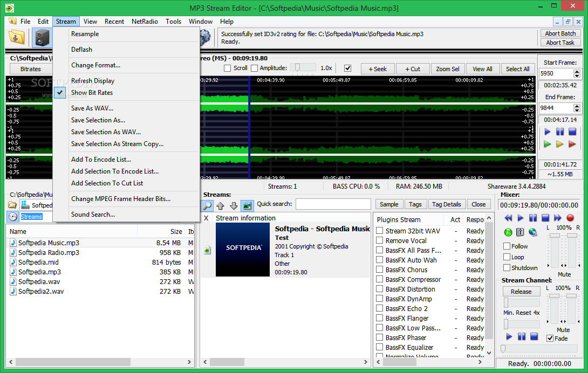The width and height of the screenshot is (588, 373).
Task: Increase the Start Frame value with up arrow
Action: 577,71
